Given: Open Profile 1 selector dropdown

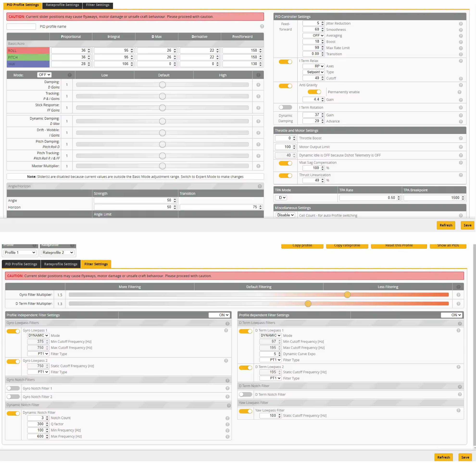Looking at the screenshot, I should (x=20, y=252).
